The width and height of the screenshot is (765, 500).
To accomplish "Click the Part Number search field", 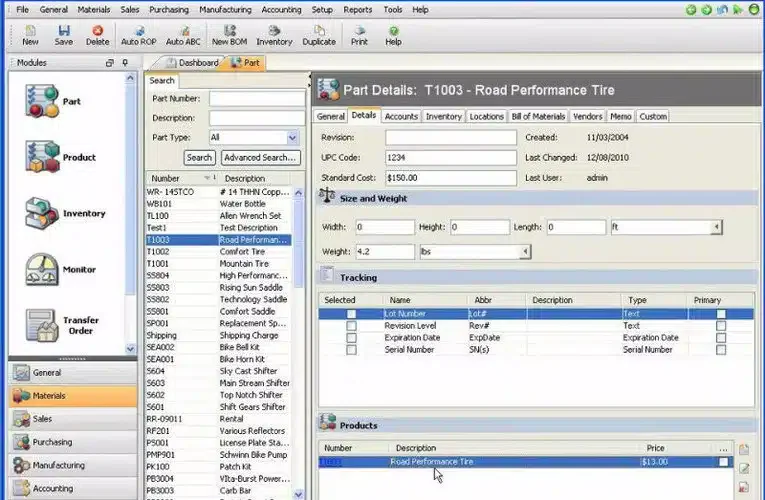I will pos(257,99).
